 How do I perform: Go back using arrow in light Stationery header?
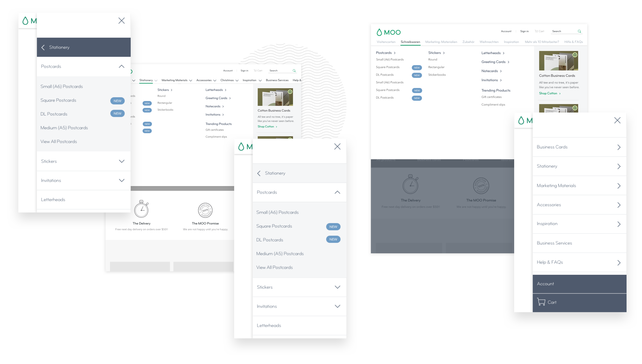pos(259,173)
